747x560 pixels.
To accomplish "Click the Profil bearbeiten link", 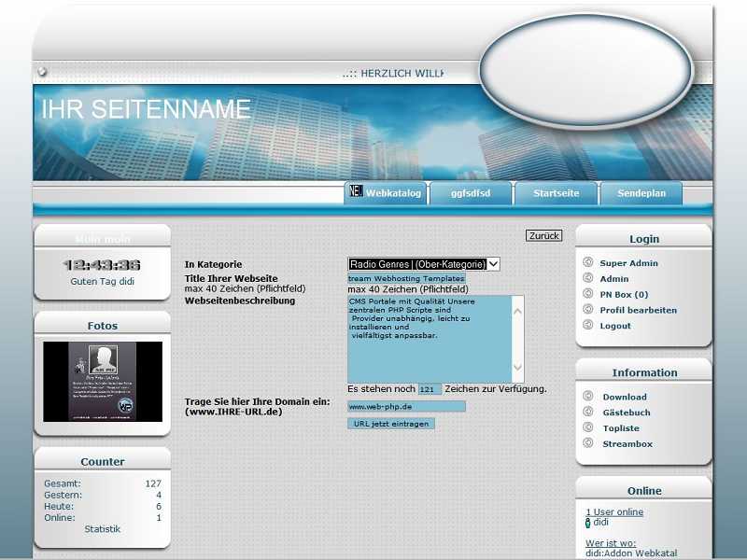I will tap(638, 310).
